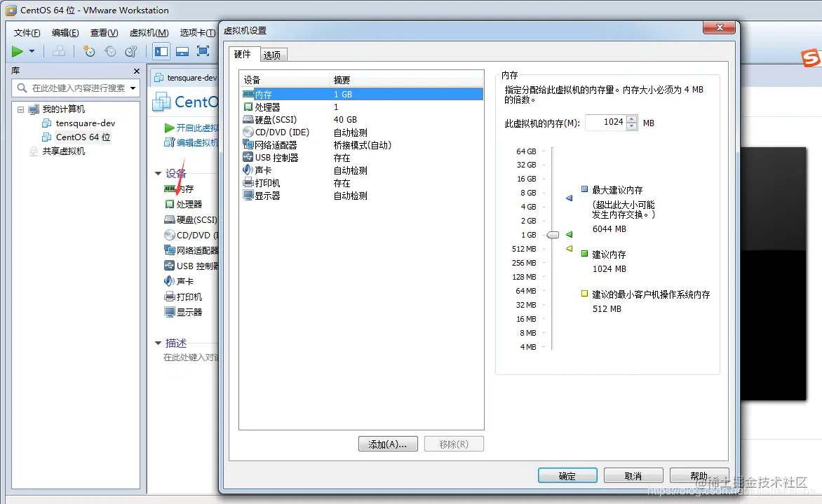Select the 内存 memory icon row in dialog
The height and width of the screenshot is (504, 822).
(248, 95)
